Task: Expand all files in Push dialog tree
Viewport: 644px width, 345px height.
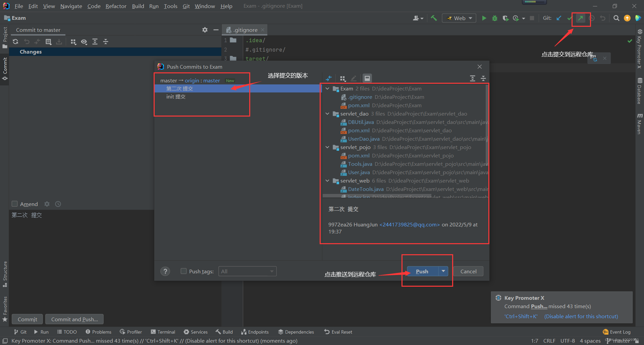Action: [473, 78]
